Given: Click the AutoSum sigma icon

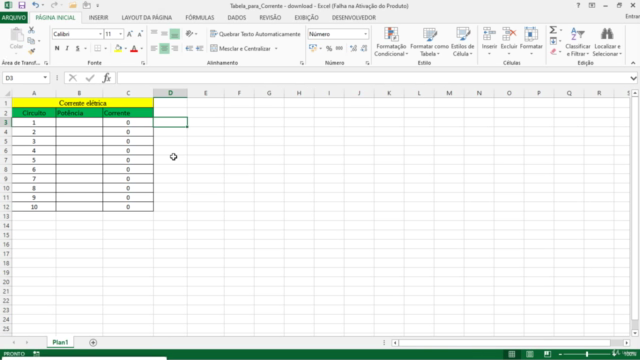Looking at the screenshot, I should (x=553, y=30).
